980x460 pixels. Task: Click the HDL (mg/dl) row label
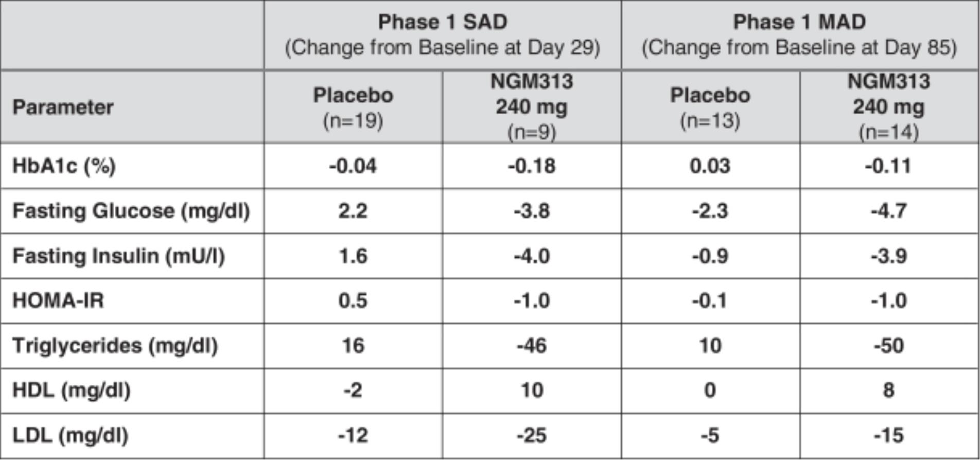(71, 390)
